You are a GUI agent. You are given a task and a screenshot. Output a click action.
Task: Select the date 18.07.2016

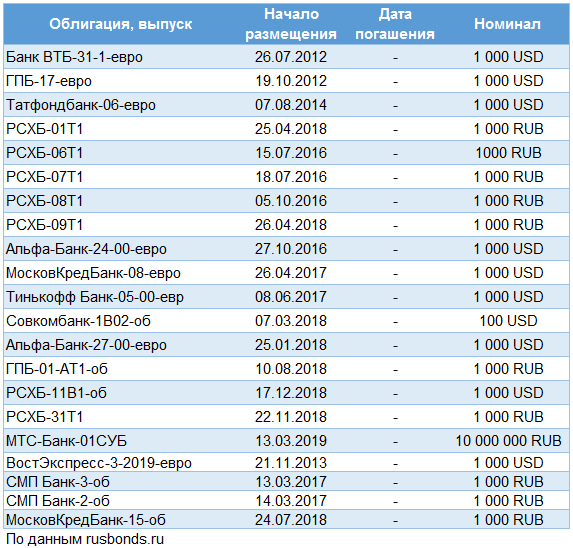291,177
